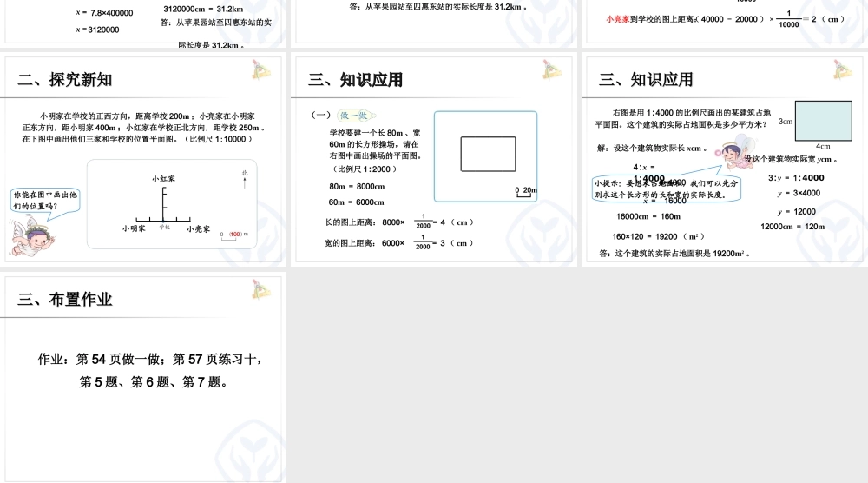Select the slide showing x = 7.8×400000
868x483 pixels.
pos(143,22)
